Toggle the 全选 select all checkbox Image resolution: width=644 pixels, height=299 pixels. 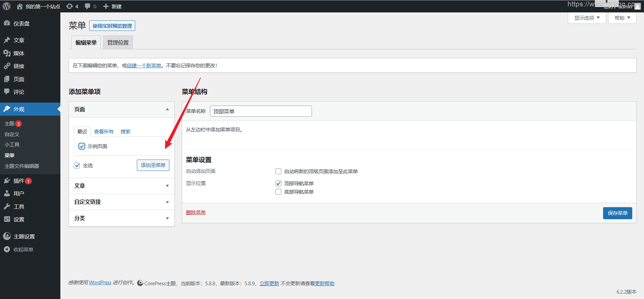(77, 166)
